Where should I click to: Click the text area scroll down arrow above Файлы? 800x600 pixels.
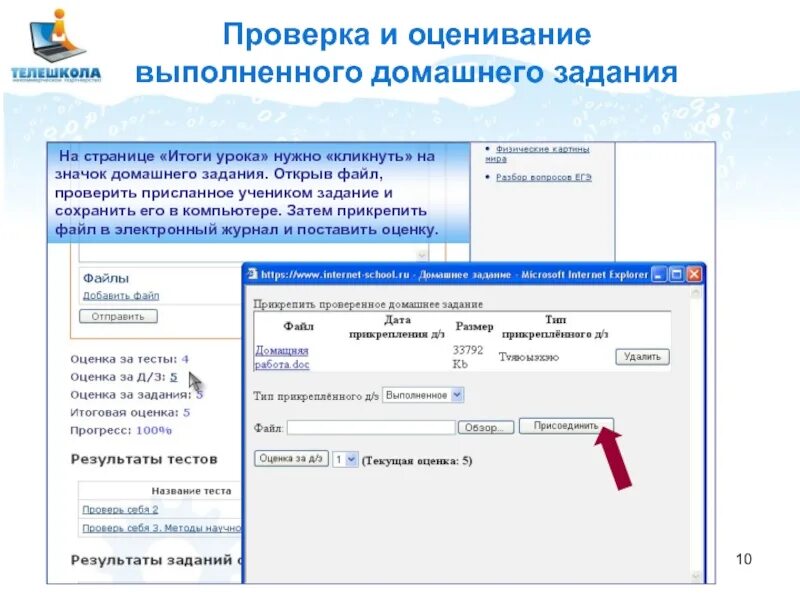(422, 255)
